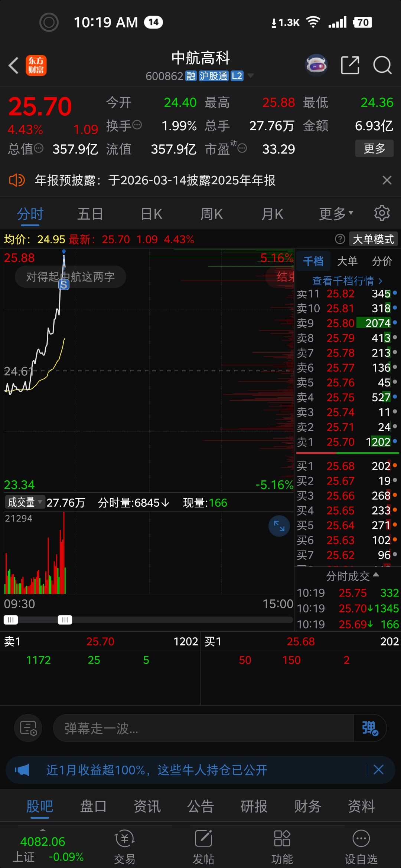
Task: Open the search magnifier icon
Action: [x=382, y=65]
